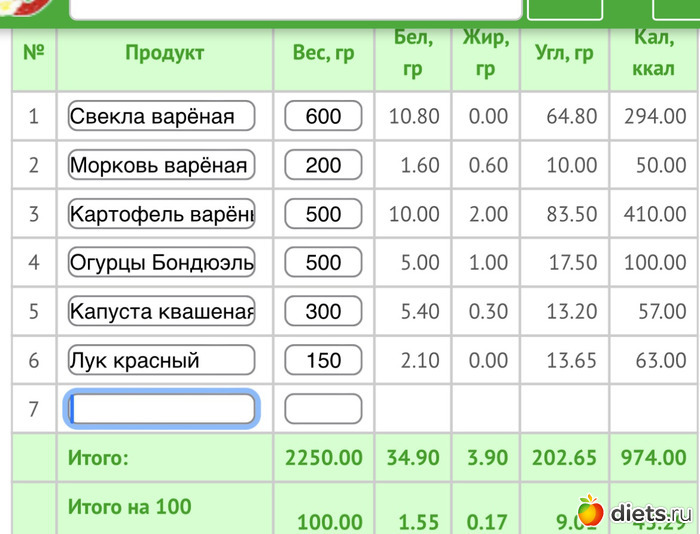The width and height of the screenshot is (700, 534).
Task: Click the empty weight field in row 7
Action: click(323, 409)
